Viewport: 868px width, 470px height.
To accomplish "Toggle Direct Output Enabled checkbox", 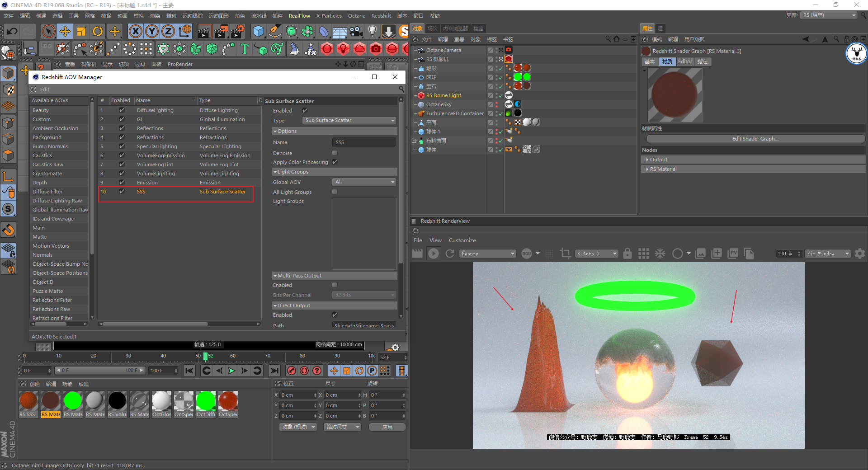I will point(335,315).
